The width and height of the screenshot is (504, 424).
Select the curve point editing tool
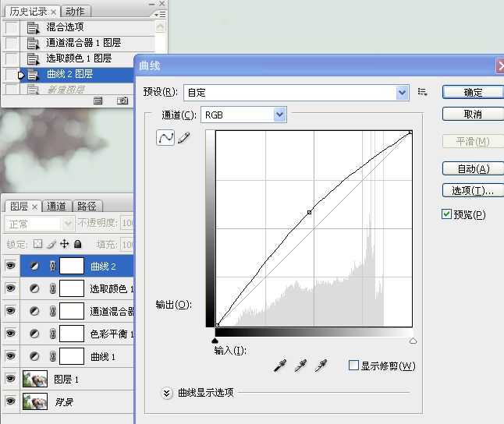click(165, 138)
